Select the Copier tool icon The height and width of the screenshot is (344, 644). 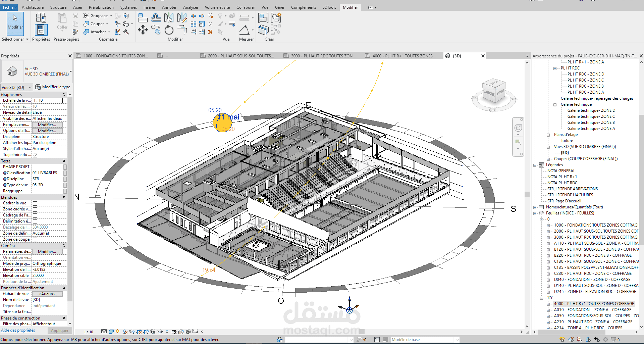point(156,30)
